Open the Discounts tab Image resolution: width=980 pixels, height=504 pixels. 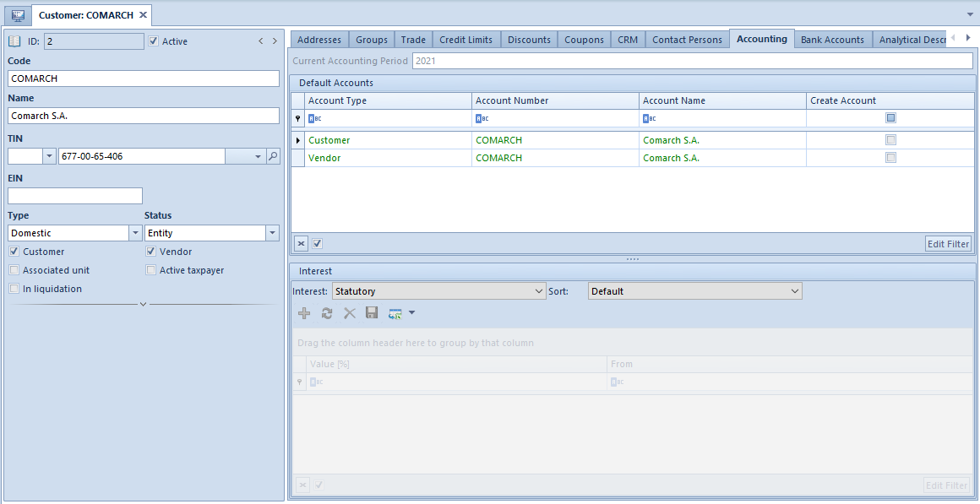pyautogui.click(x=529, y=40)
